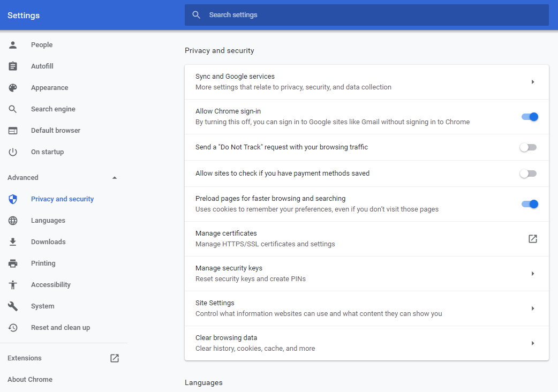Click the Accessibility figure icon
The height and width of the screenshot is (392, 558).
[x=13, y=284]
